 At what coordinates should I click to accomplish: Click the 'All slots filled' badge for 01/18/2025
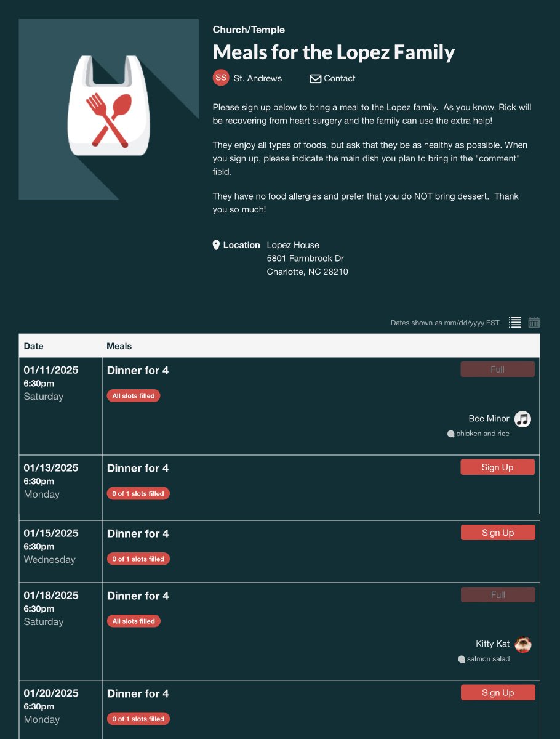coord(134,621)
